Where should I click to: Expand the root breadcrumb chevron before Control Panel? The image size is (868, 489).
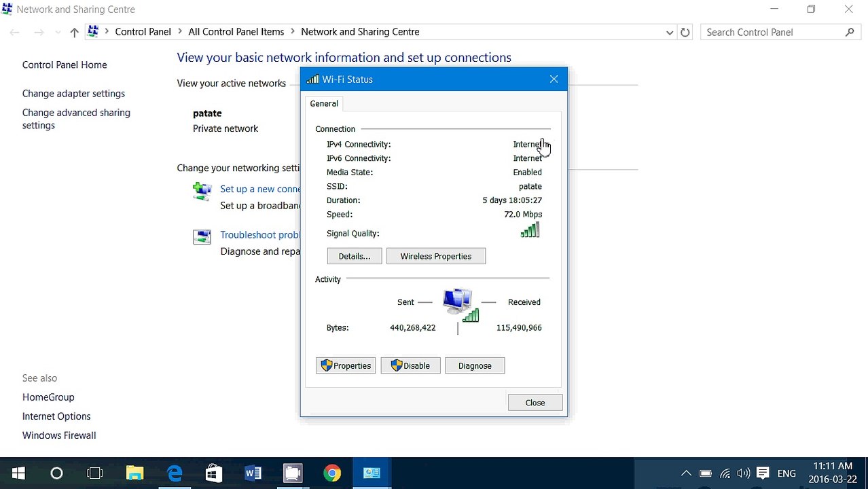pos(107,31)
